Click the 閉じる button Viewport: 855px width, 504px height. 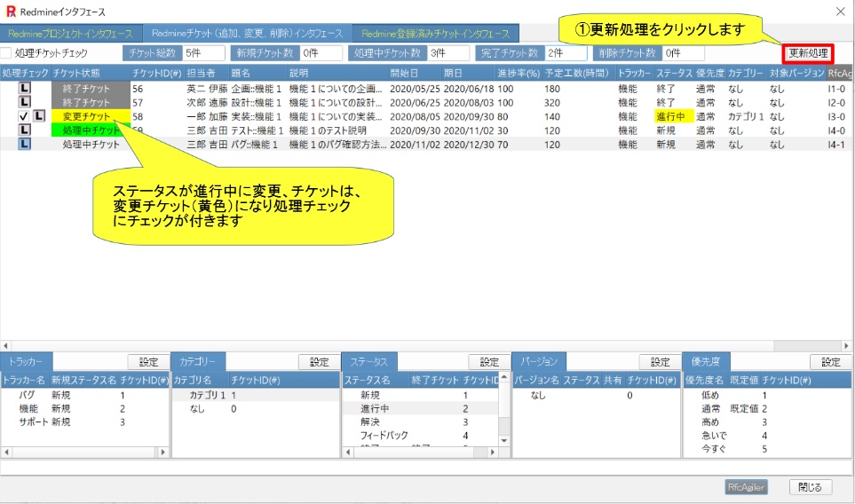(811, 487)
